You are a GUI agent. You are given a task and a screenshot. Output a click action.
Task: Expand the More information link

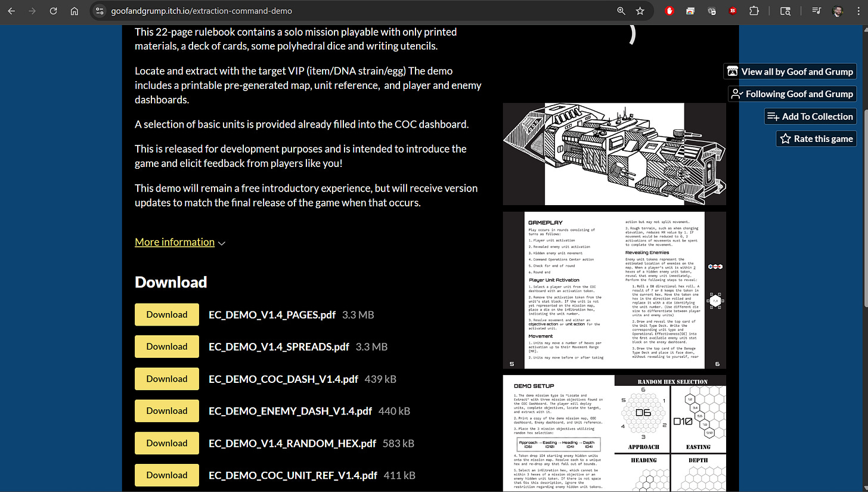tap(175, 242)
